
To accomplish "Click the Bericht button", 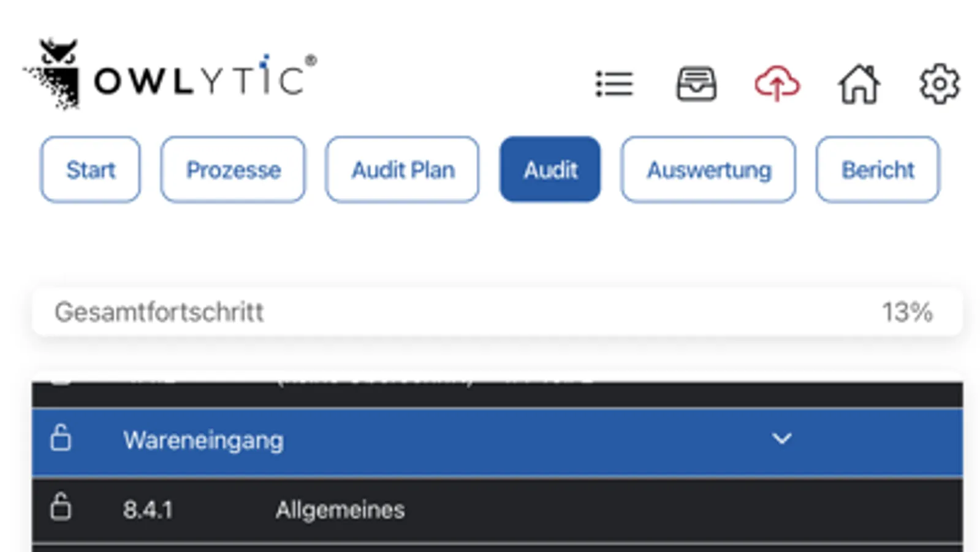I will (878, 170).
